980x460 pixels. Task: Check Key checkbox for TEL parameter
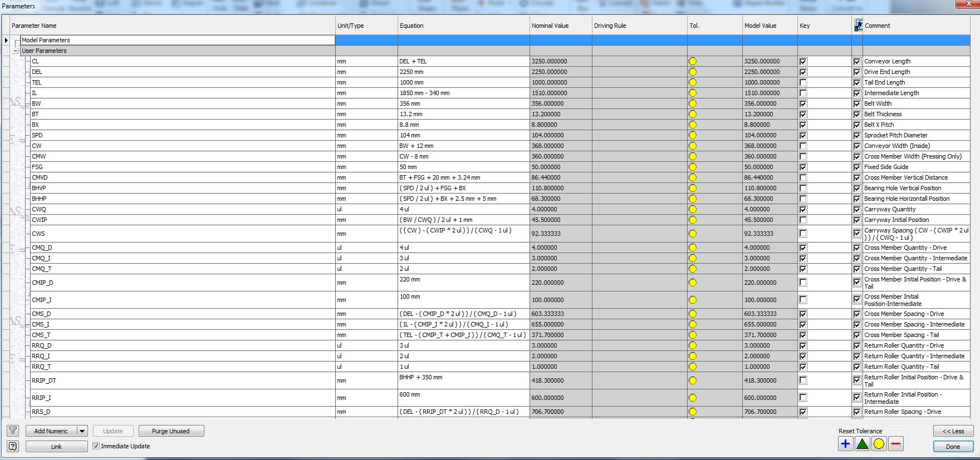point(802,82)
